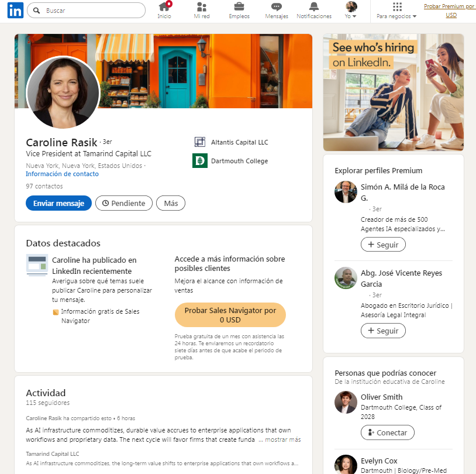
Task: Open the Oliver Smith name link
Action: click(x=382, y=397)
